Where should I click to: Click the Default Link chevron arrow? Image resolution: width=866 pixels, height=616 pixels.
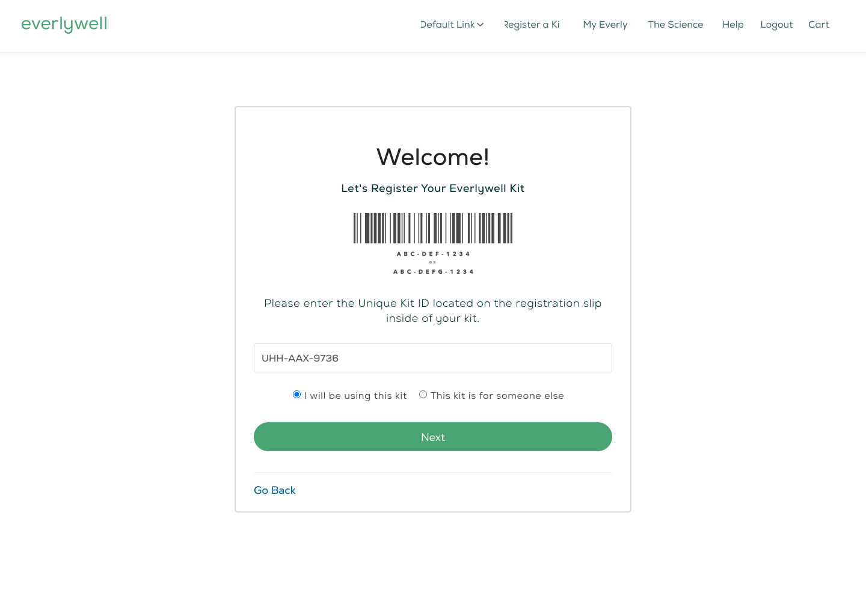coord(481,25)
